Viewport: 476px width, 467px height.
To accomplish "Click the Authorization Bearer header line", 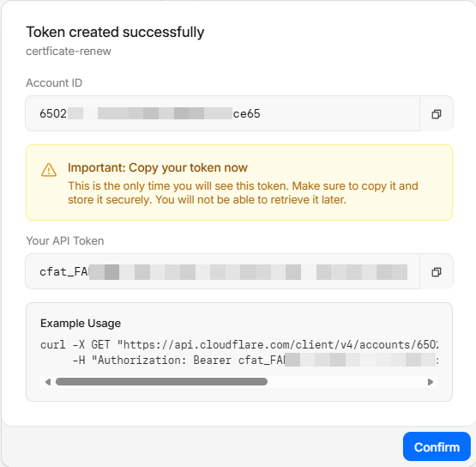I will tap(256, 361).
